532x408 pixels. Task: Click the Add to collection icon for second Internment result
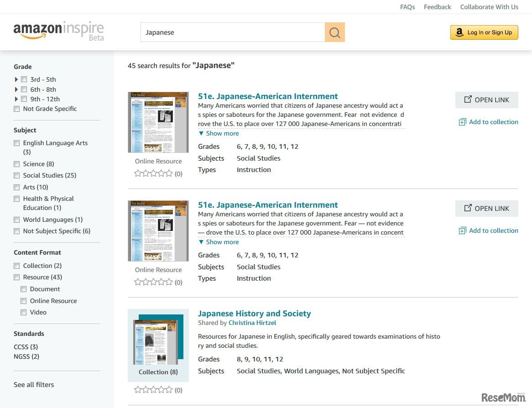pos(462,230)
